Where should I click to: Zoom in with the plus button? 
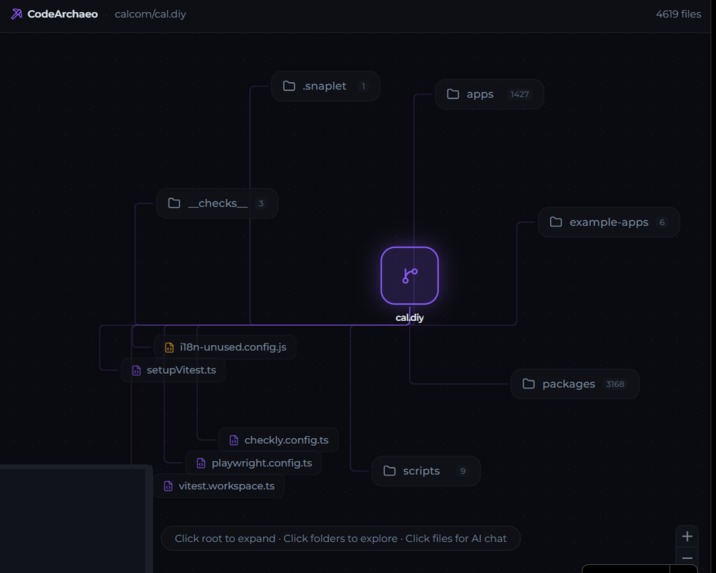click(687, 536)
